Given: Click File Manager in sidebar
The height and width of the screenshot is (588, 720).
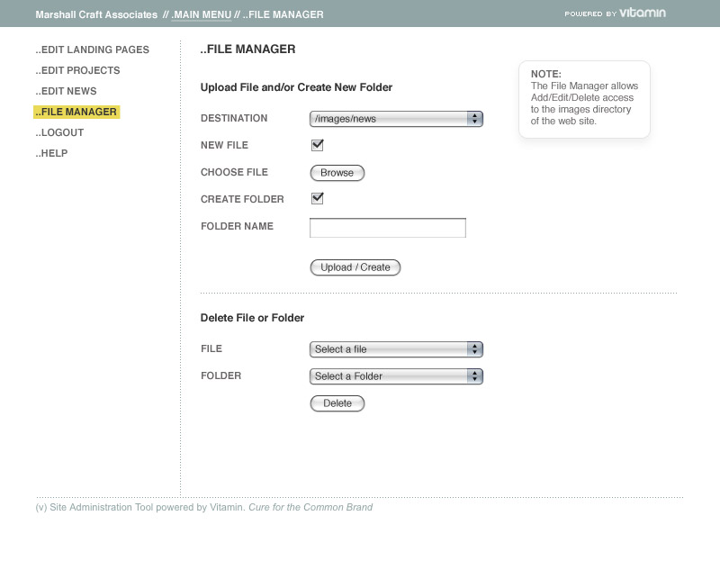Looking at the screenshot, I should [76, 112].
